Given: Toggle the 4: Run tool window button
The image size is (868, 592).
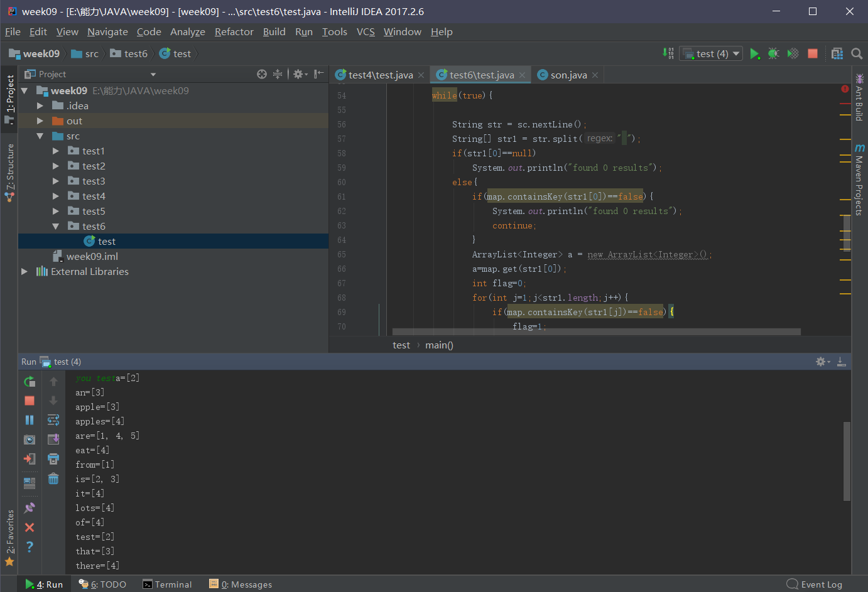Looking at the screenshot, I should (x=44, y=584).
